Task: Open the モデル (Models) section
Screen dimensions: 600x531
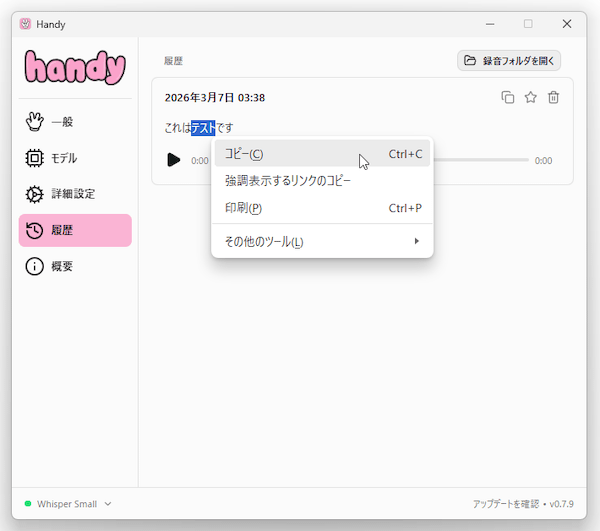Action: click(x=75, y=158)
